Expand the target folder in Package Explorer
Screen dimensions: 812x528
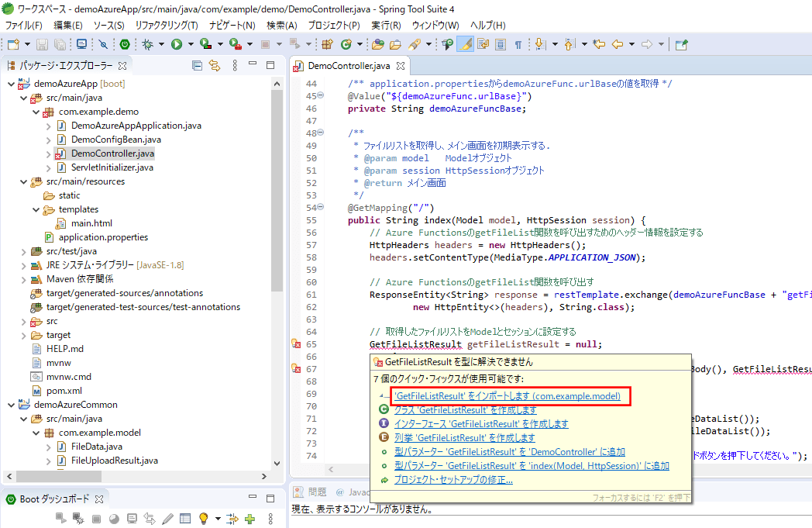pyautogui.click(x=23, y=335)
